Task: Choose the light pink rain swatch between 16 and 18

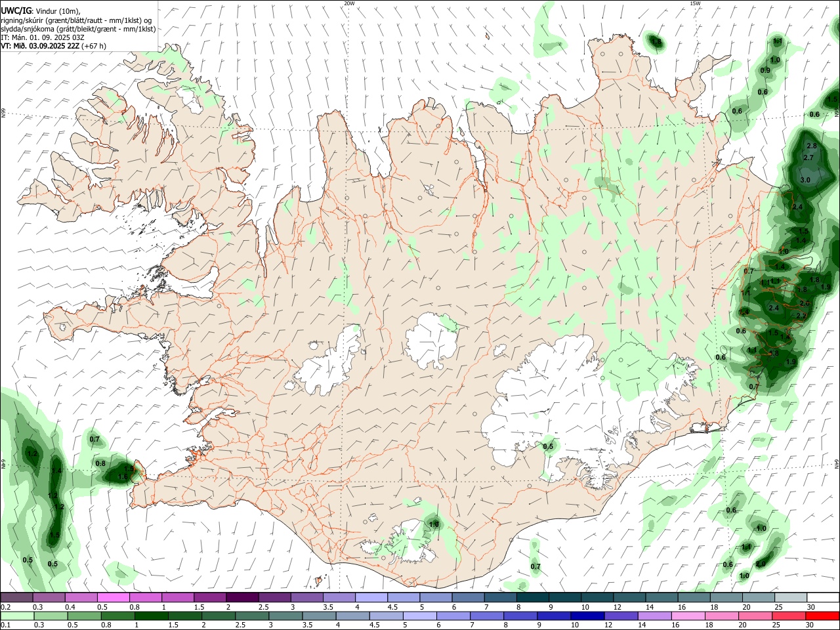Action: click(688, 616)
